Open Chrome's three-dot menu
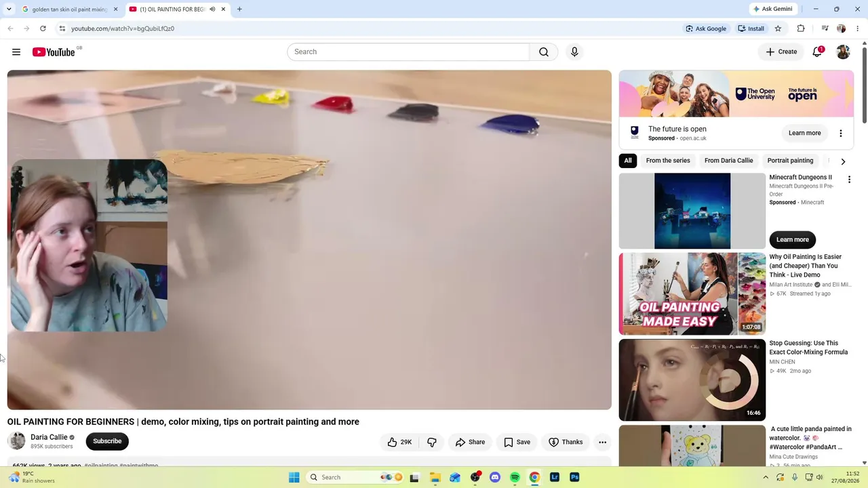 [x=858, y=28]
